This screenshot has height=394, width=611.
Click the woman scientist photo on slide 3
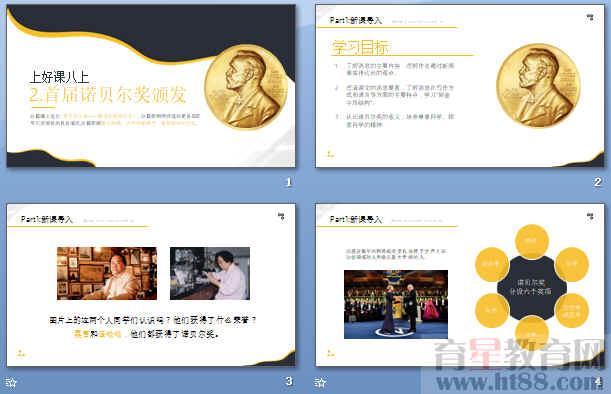[210, 273]
